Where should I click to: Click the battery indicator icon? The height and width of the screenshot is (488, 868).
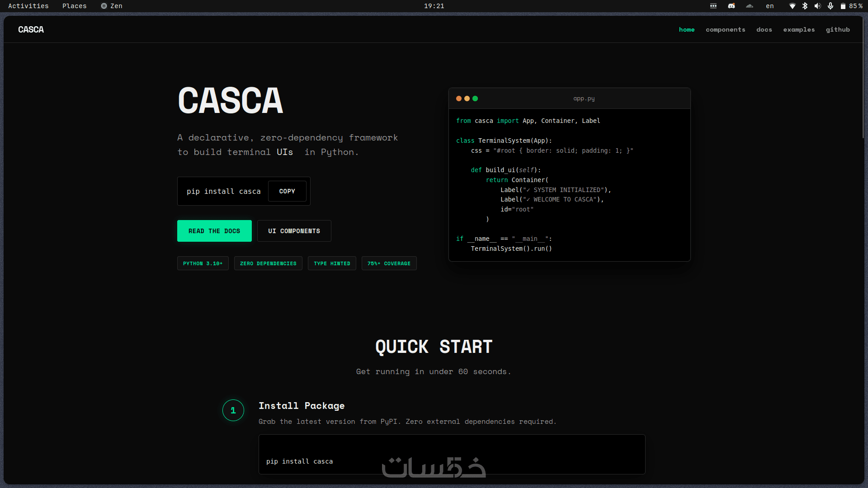(x=843, y=6)
